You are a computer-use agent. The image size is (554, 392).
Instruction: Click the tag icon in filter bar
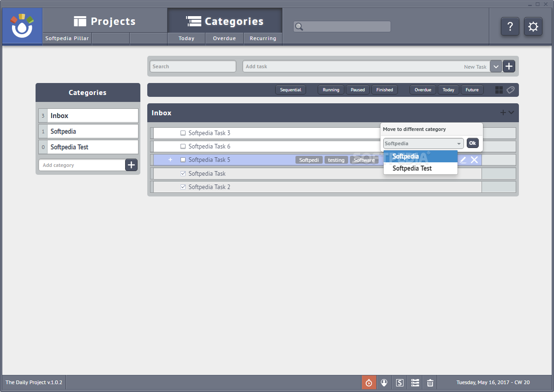[x=510, y=90]
